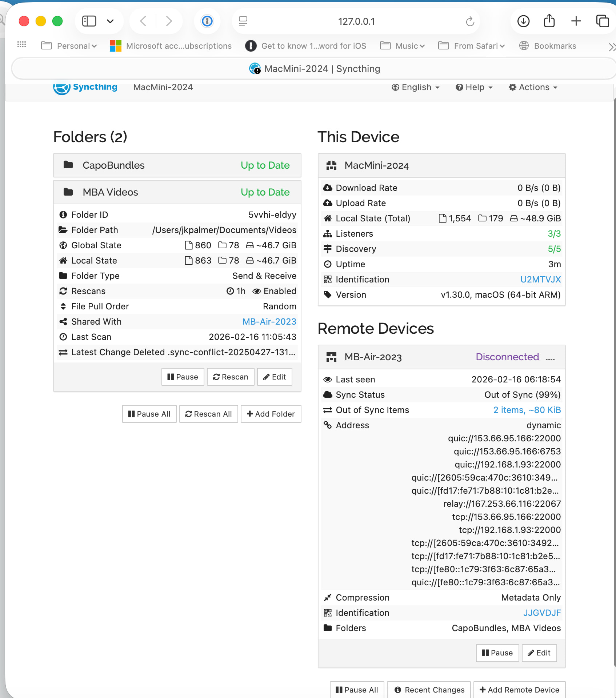Screen dimensions: 616x698
Task: Open new tab with plus icon
Action: pos(576,21)
